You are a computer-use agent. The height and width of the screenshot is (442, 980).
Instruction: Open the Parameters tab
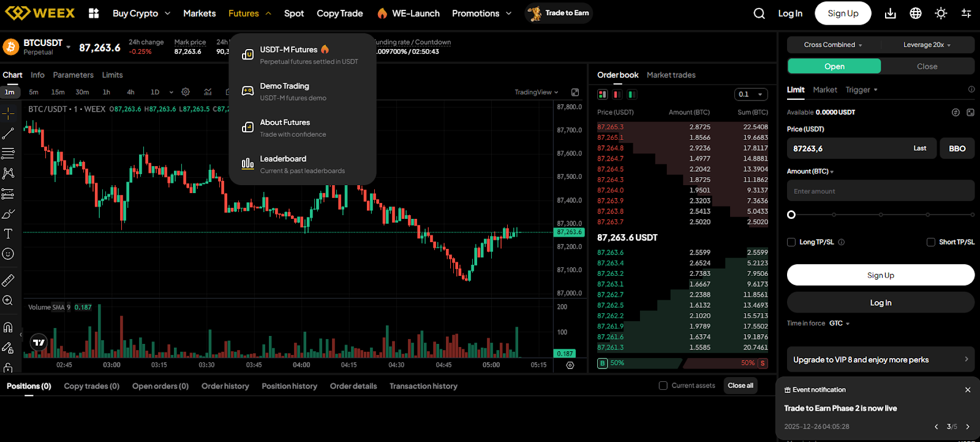click(x=73, y=75)
